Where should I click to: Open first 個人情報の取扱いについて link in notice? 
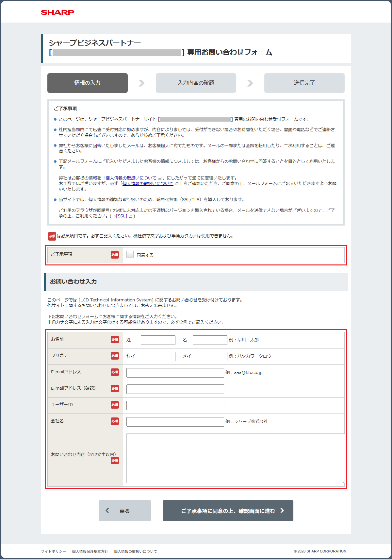tap(131, 178)
